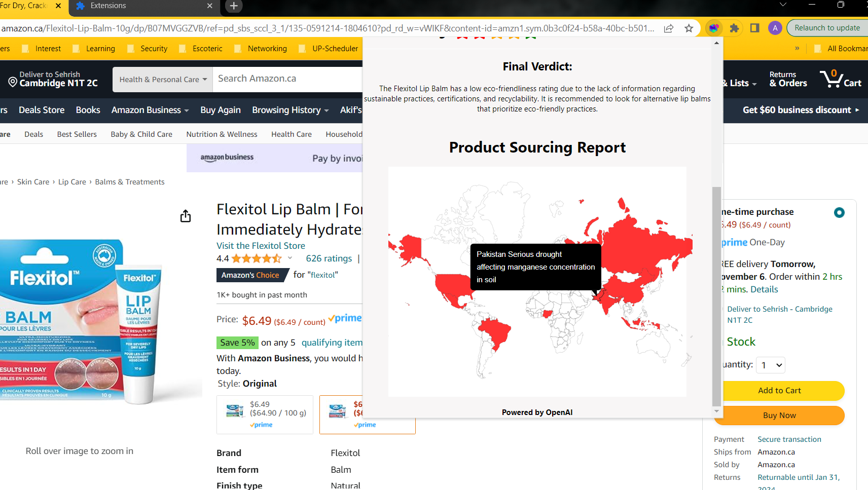Click the browser address bar URL
The width and height of the screenshot is (868, 490).
click(x=328, y=28)
